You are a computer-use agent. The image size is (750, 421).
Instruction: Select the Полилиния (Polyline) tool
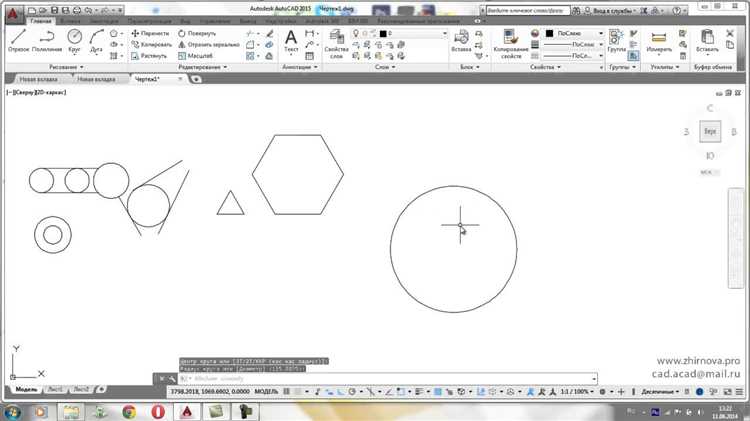[47, 39]
